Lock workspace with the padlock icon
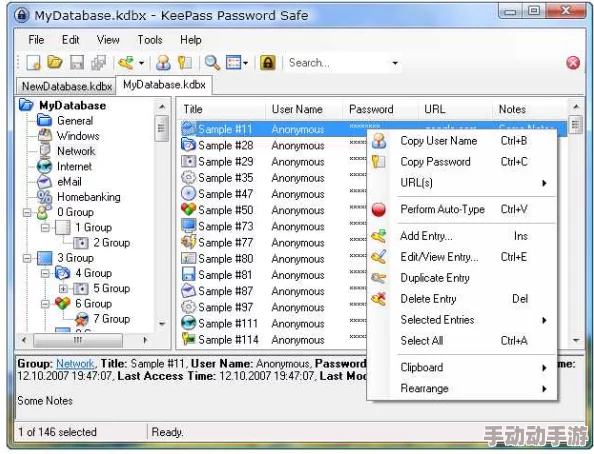594x454 pixels. tap(267, 63)
